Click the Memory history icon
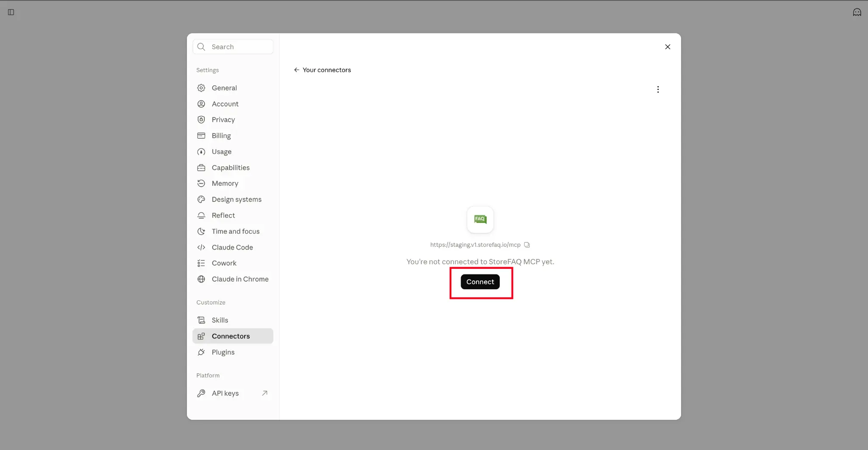Image resolution: width=868 pixels, height=450 pixels. [201, 183]
